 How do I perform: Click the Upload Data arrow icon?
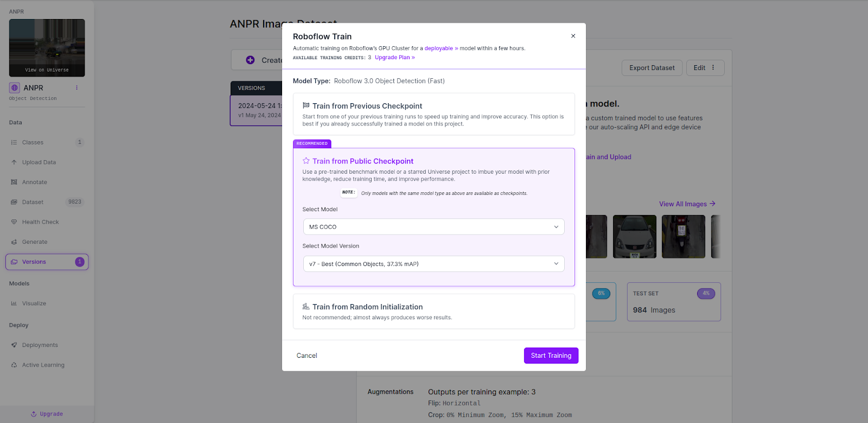[14, 162]
